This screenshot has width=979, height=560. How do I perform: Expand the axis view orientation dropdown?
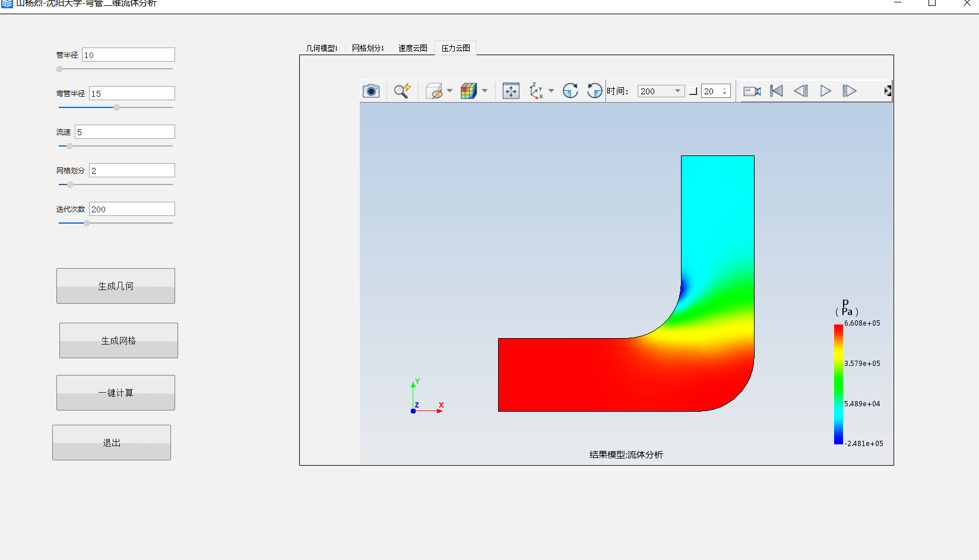tap(551, 91)
